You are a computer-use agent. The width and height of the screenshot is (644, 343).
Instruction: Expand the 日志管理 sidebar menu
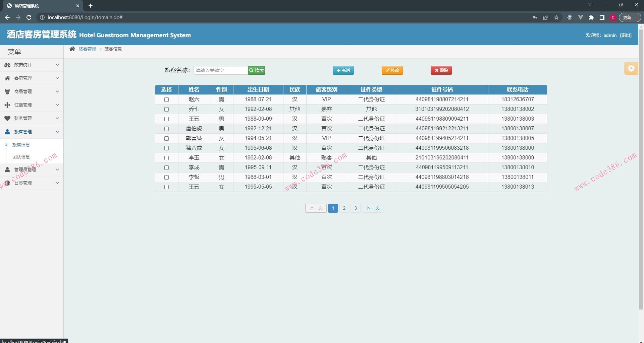coord(32,183)
